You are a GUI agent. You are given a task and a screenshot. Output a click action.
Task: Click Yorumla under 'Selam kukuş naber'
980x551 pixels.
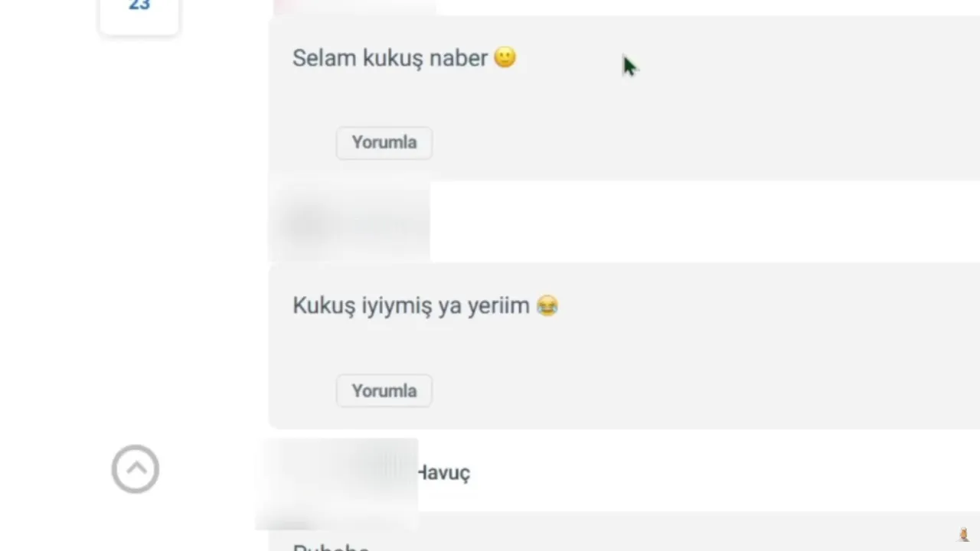coord(384,142)
